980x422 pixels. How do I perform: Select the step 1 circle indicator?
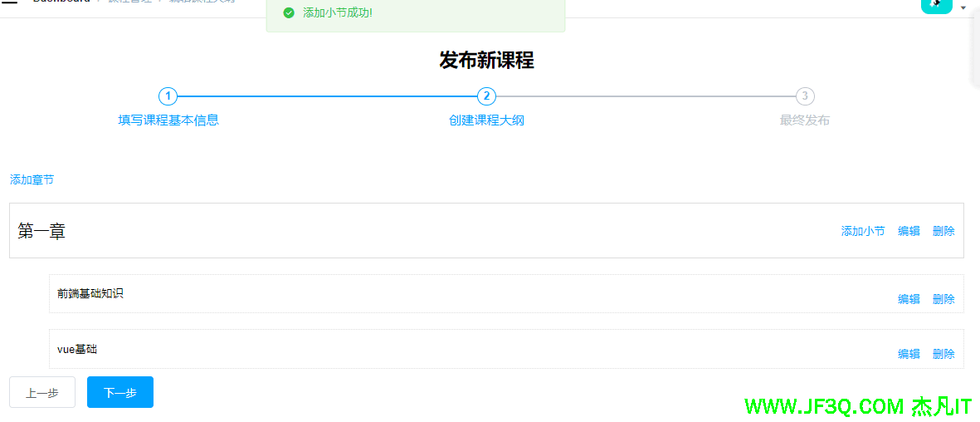click(x=168, y=96)
